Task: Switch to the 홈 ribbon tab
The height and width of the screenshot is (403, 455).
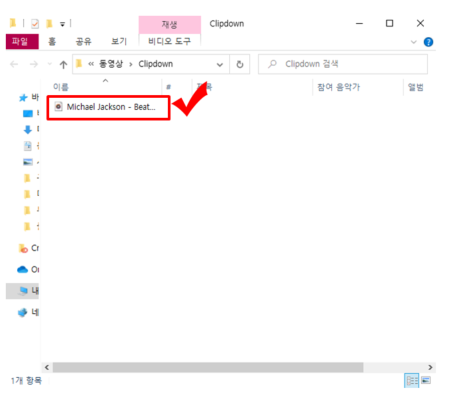Action: [52, 42]
